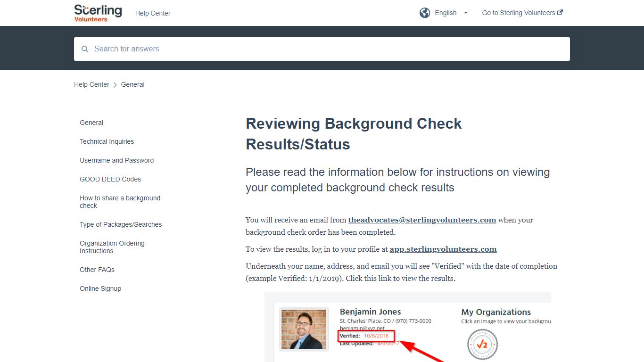Click the Verified 10/8/2018 date in the example image
Screen dimensions: 644x362
coord(376,336)
